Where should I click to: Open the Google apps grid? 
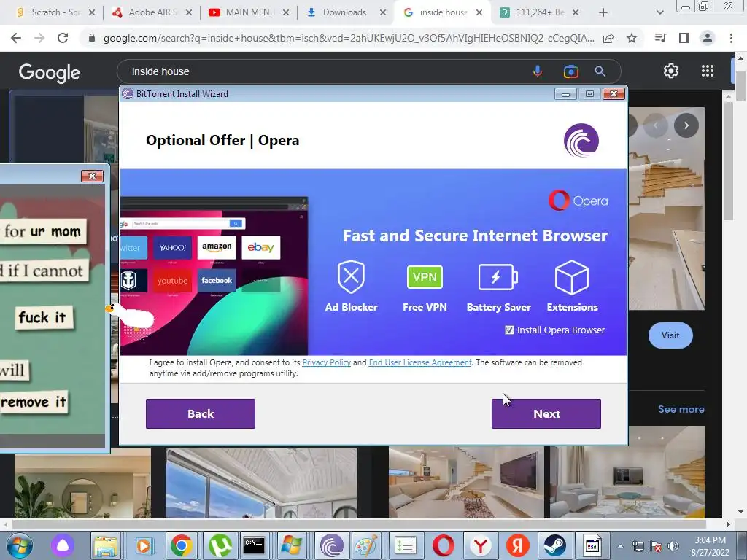708,71
